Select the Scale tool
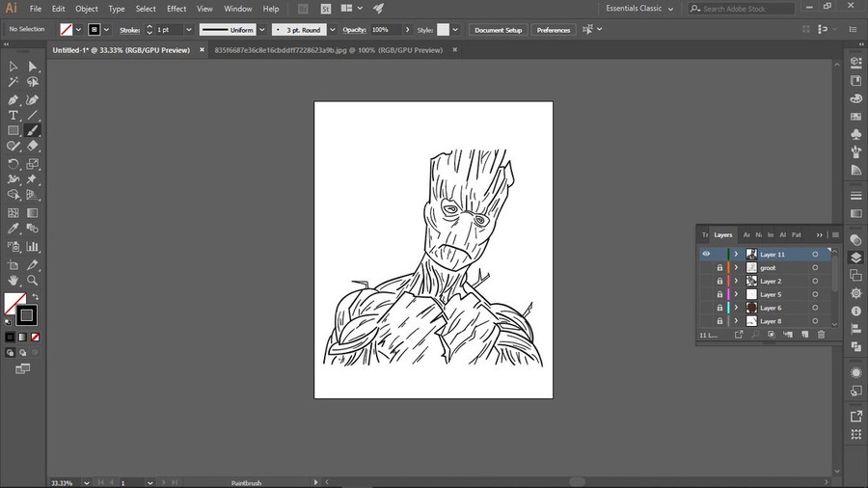The height and width of the screenshot is (488, 868). (x=33, y=164)
